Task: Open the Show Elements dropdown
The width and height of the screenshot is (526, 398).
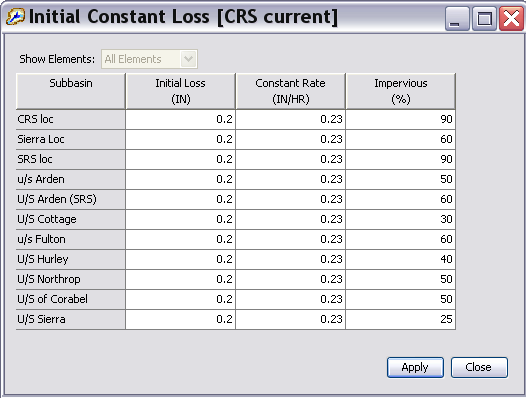Action: point(149,59)
